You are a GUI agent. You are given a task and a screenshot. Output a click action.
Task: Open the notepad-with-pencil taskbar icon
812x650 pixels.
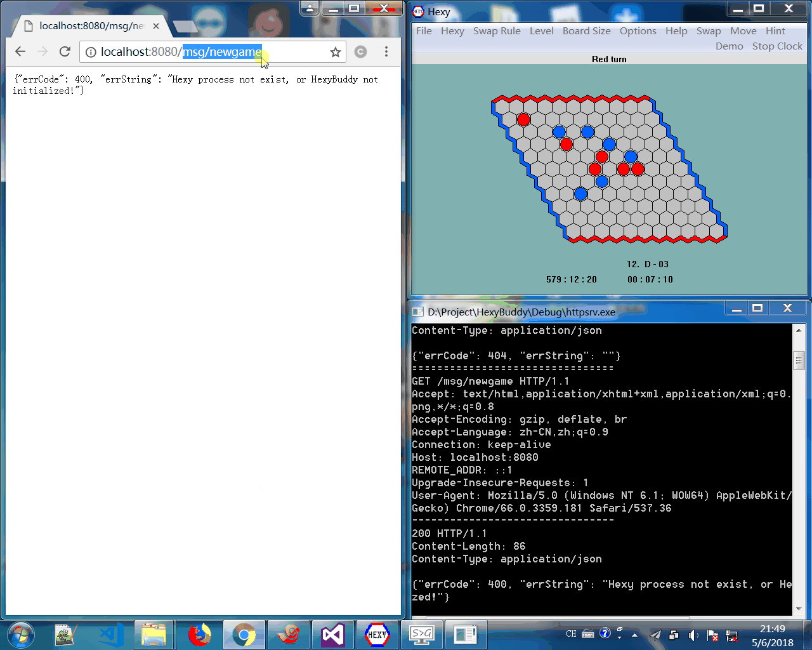[65, 635]
